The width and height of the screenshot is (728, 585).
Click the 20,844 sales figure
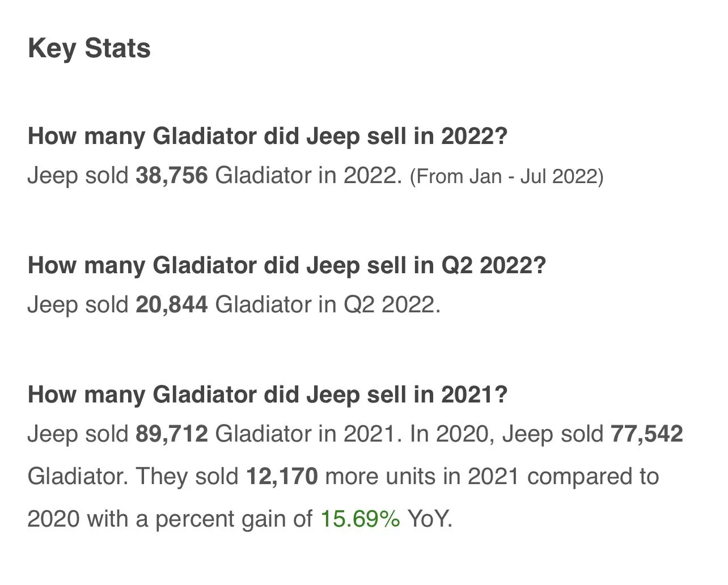(172, 304)
